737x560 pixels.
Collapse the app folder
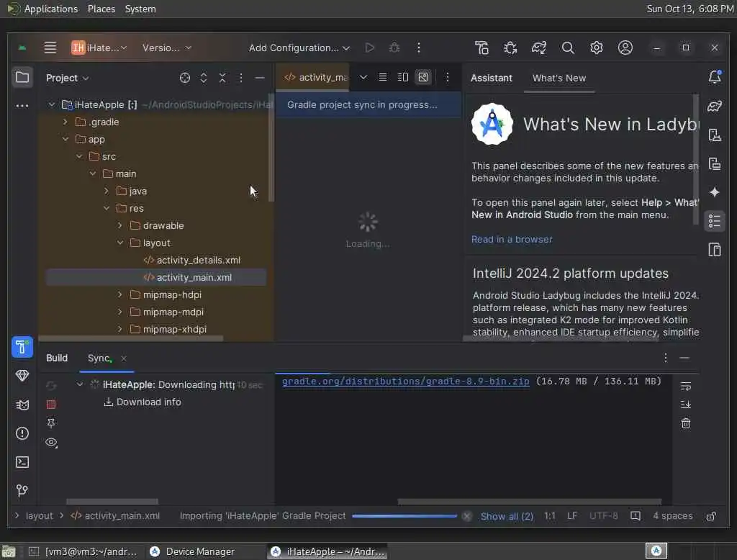pos(65,139)
